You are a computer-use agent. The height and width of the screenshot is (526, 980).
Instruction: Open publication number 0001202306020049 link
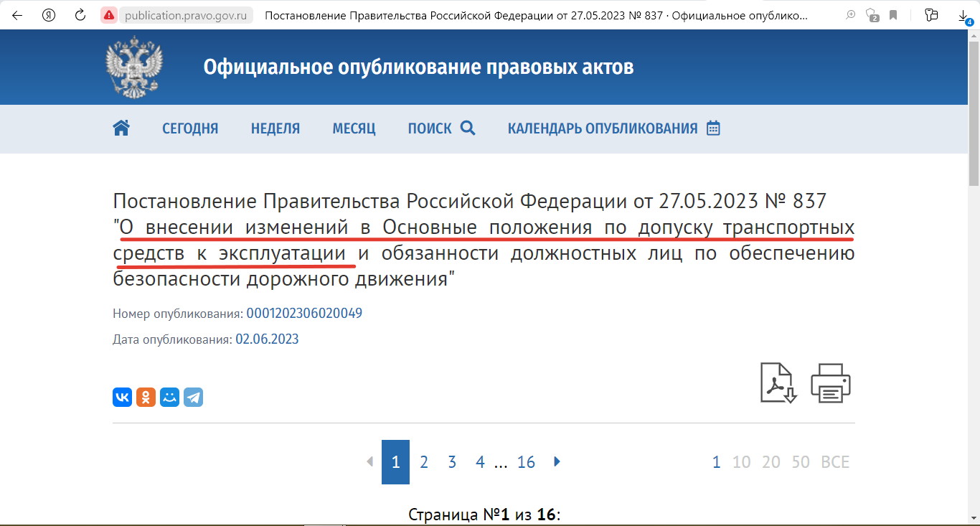point(303,313)
